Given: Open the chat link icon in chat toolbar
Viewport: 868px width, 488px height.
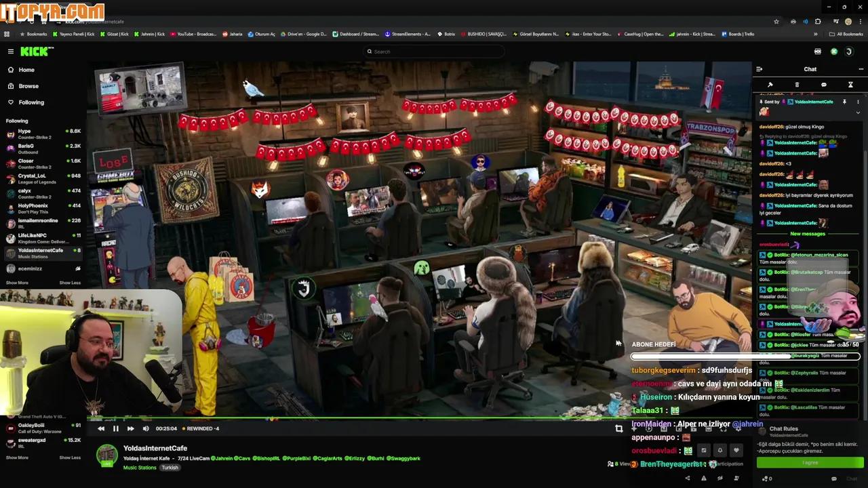Looking at the screenshot, I should pyautogui.click(x=824, y=85).
